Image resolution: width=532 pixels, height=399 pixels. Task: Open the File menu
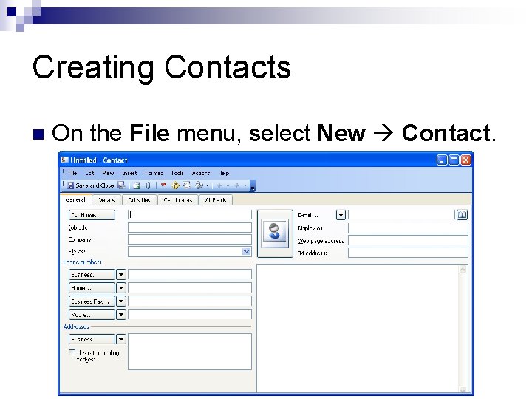[72, 173]
